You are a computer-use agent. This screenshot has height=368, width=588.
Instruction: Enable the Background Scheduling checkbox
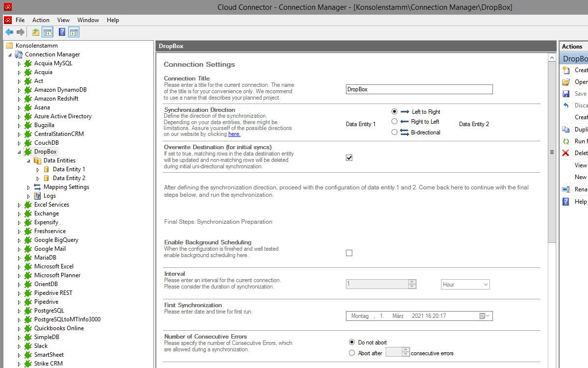[x=349, y=253]
